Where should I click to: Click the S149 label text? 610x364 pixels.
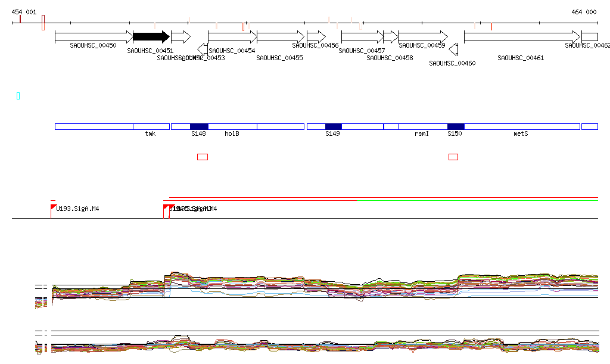click(332, 134)
